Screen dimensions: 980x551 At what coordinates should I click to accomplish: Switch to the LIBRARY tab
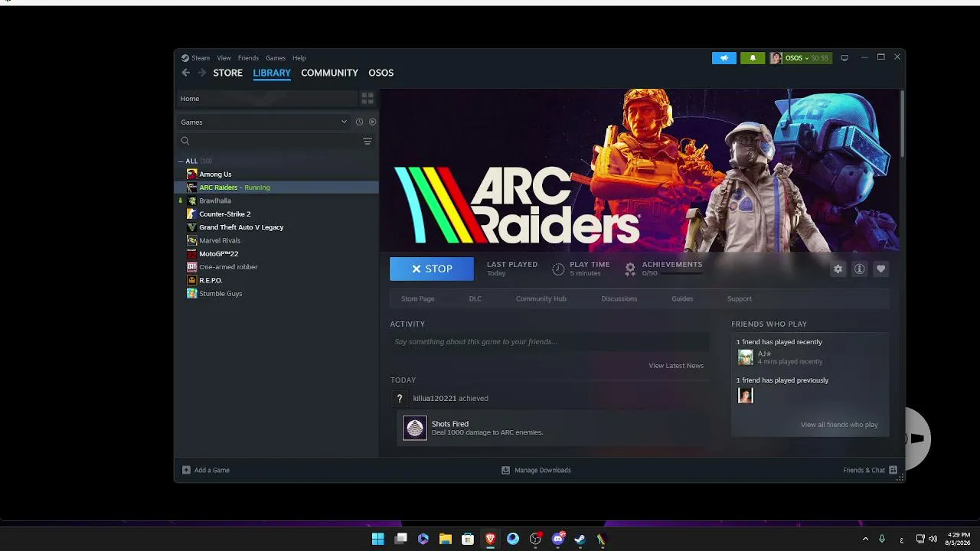click(272, 73)
